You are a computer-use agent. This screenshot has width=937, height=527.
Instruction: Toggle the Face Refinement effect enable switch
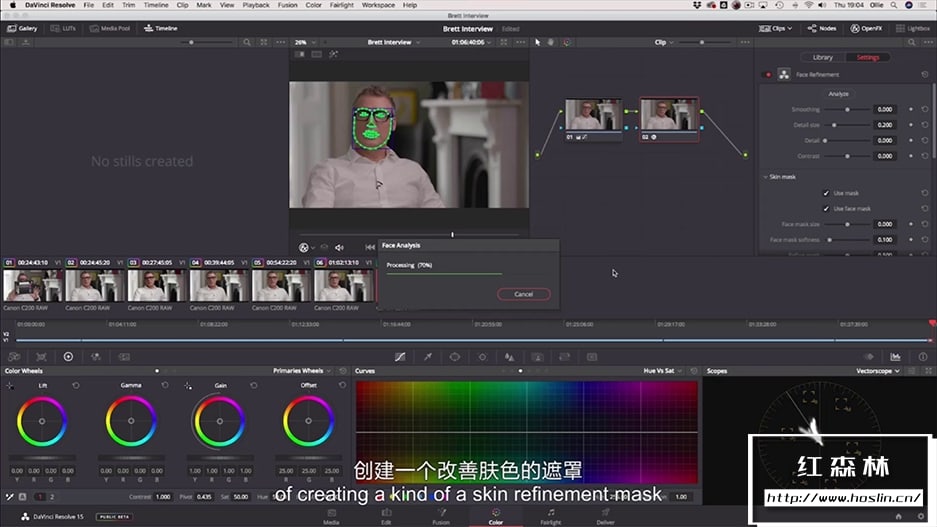point(768,75)
